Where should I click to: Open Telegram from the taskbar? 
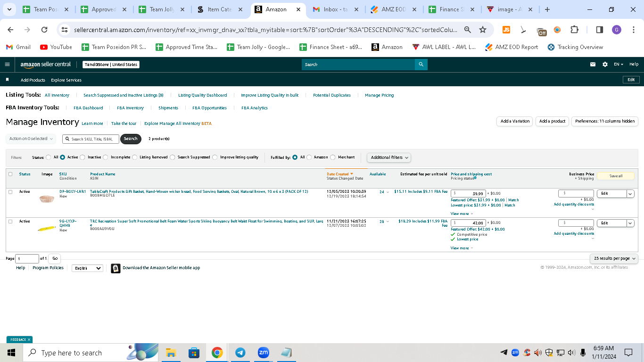[x=240, y=353]
